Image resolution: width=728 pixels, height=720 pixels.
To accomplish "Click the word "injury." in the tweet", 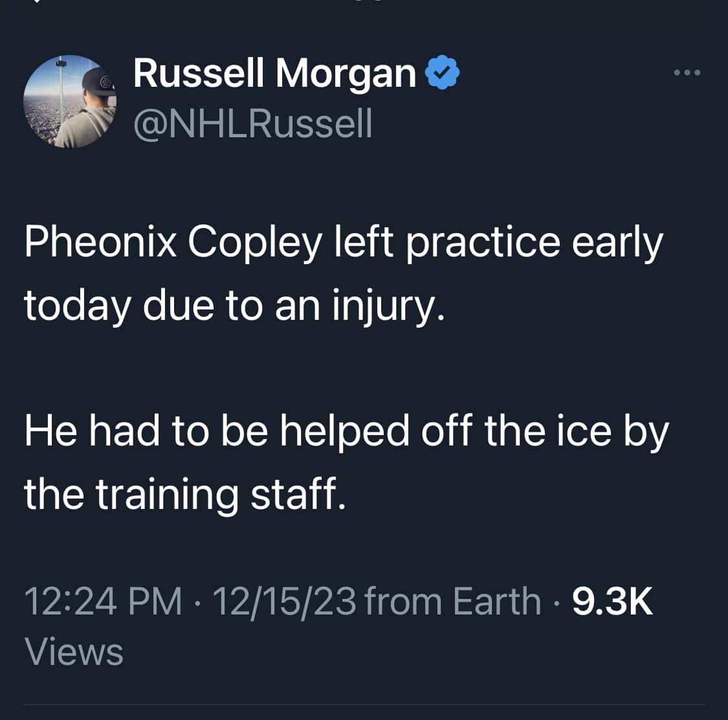I will [x=389, y=306].
